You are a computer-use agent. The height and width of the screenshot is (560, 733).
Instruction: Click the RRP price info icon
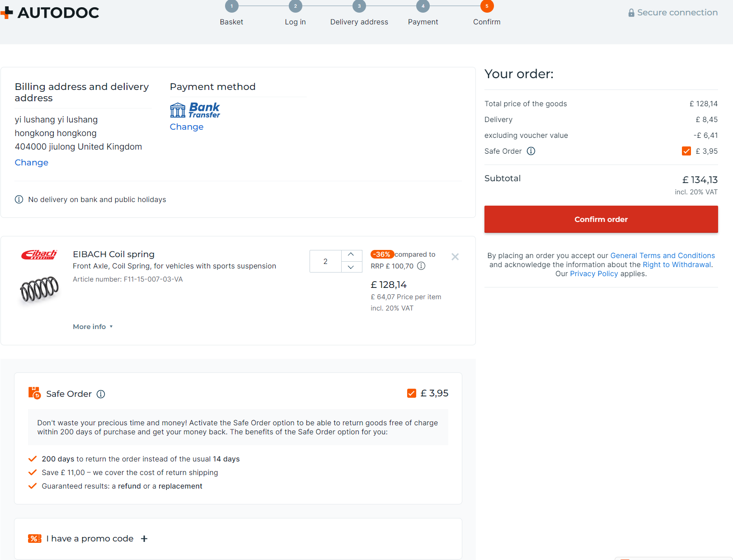tap(421, 266)
